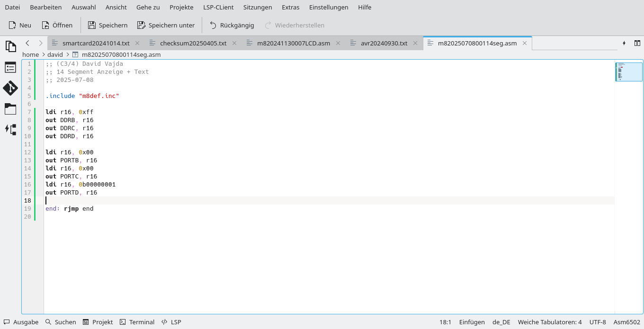Click the split view icon top right
Image resolution: width=644 pixels, height=329 pixels.
click(637, 43)
